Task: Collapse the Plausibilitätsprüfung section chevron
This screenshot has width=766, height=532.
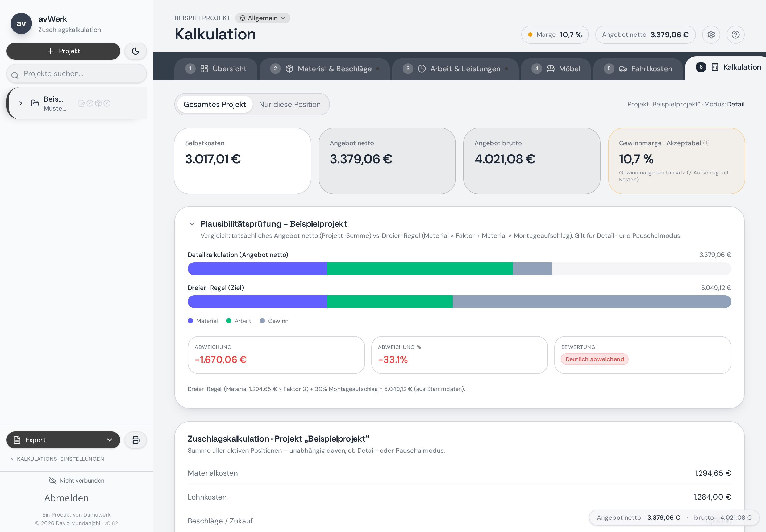Action: 192,224
